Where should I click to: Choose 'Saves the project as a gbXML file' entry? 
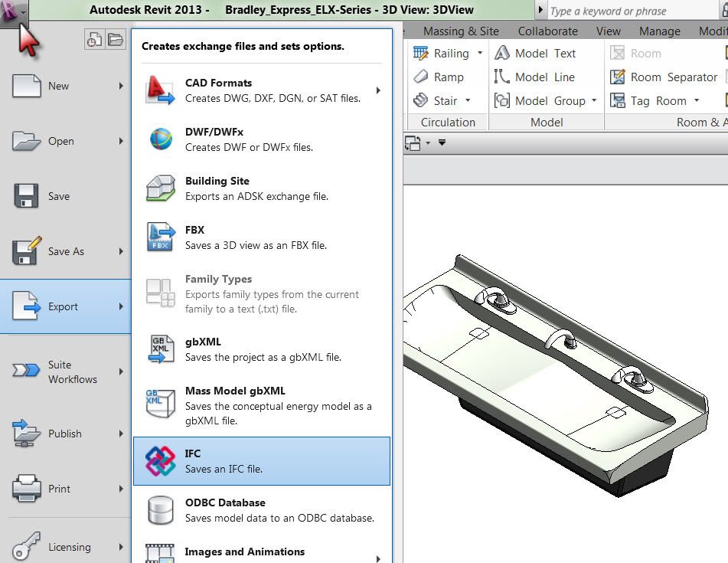[262, 349]
